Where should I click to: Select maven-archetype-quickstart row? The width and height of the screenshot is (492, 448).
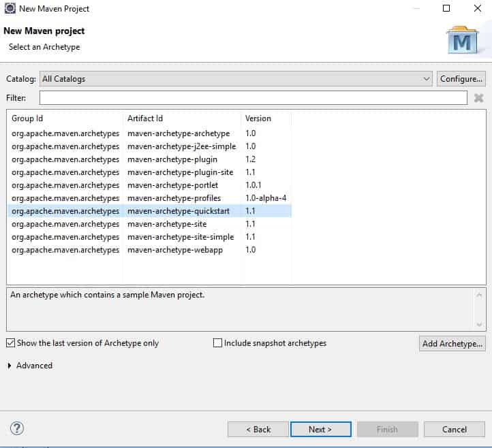[x=149, y=211]
